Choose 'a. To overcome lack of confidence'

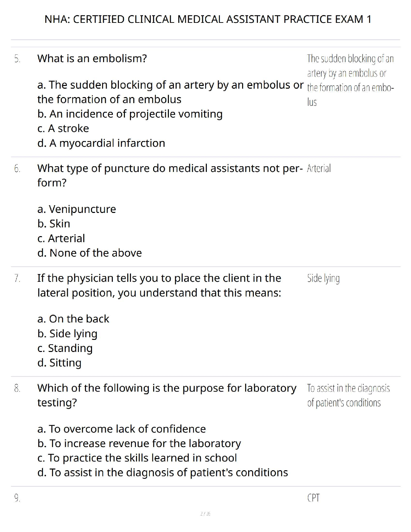point(122,429)
